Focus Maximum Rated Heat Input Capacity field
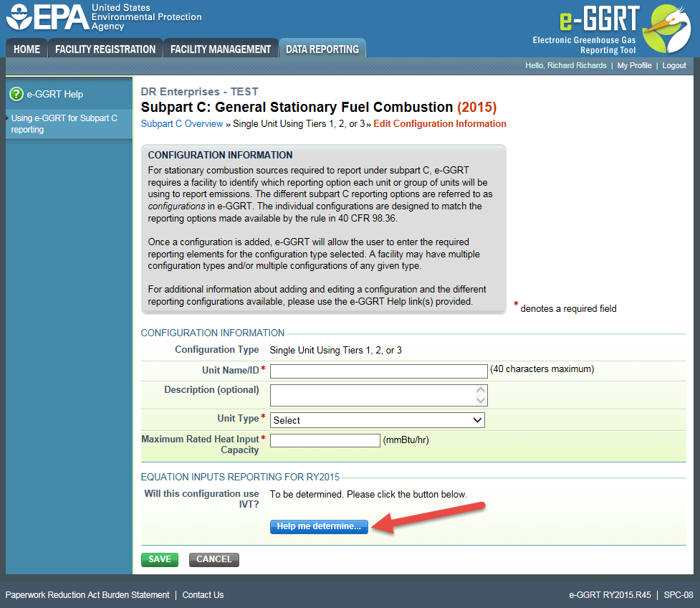This screenshot has width=700, height=608. [x=325, y=440]
